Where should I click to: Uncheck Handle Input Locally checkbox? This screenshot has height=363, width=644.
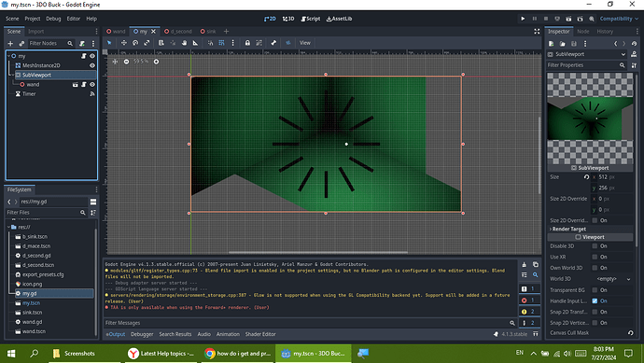(595, 301)
